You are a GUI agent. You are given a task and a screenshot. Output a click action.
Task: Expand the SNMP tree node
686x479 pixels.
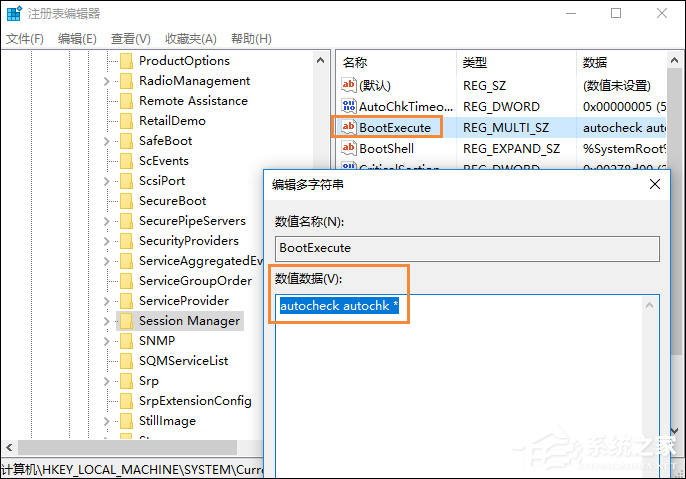(106, 341)
